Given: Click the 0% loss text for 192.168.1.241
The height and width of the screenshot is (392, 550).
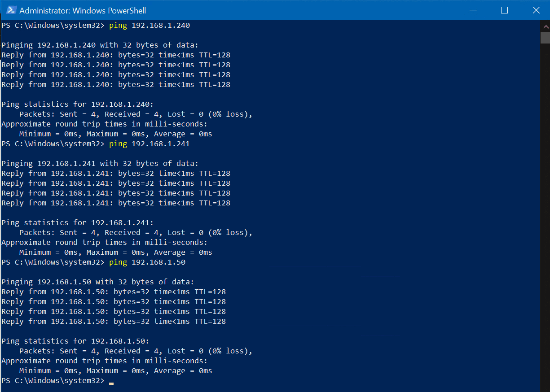Looking at the screenshot, I should pos(227,232).
